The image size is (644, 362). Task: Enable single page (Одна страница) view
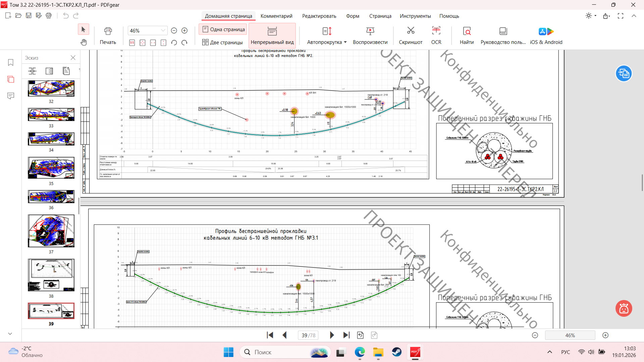coord(223,29)
